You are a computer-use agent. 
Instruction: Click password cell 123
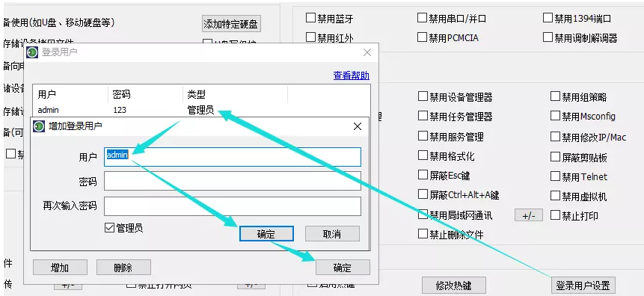click(x=120, y=110)
